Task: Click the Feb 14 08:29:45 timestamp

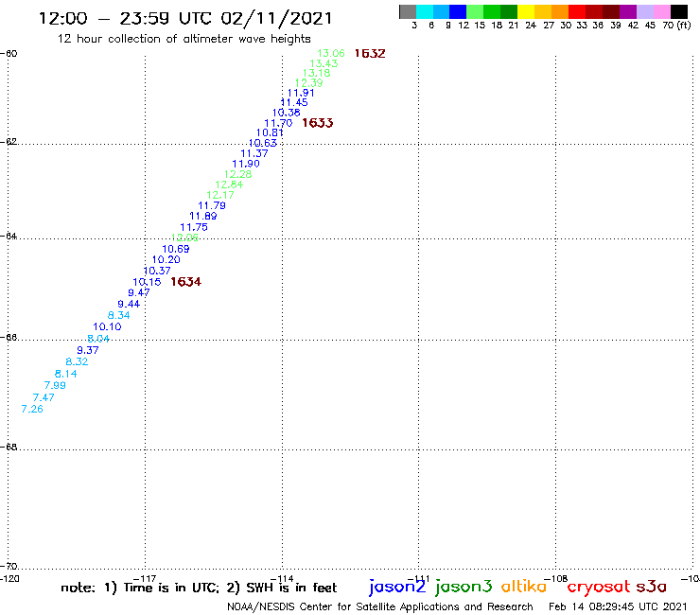Action: coord(618,606)
